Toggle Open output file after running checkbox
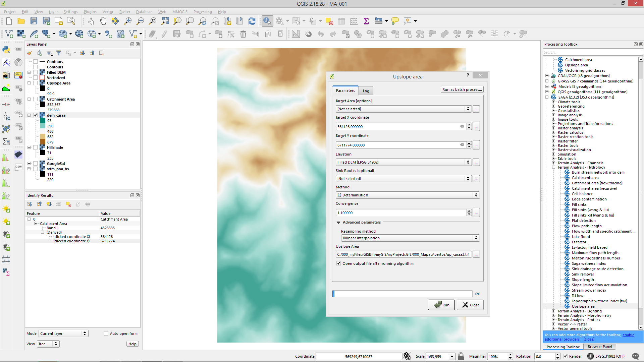644x362 pixels. point(339,263)
